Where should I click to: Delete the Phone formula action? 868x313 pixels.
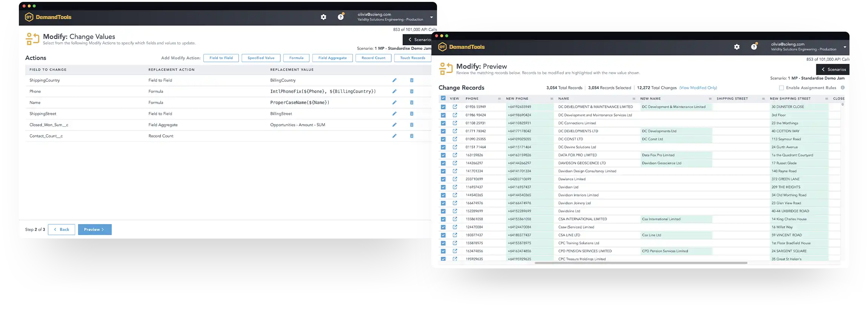pos(412,91)
